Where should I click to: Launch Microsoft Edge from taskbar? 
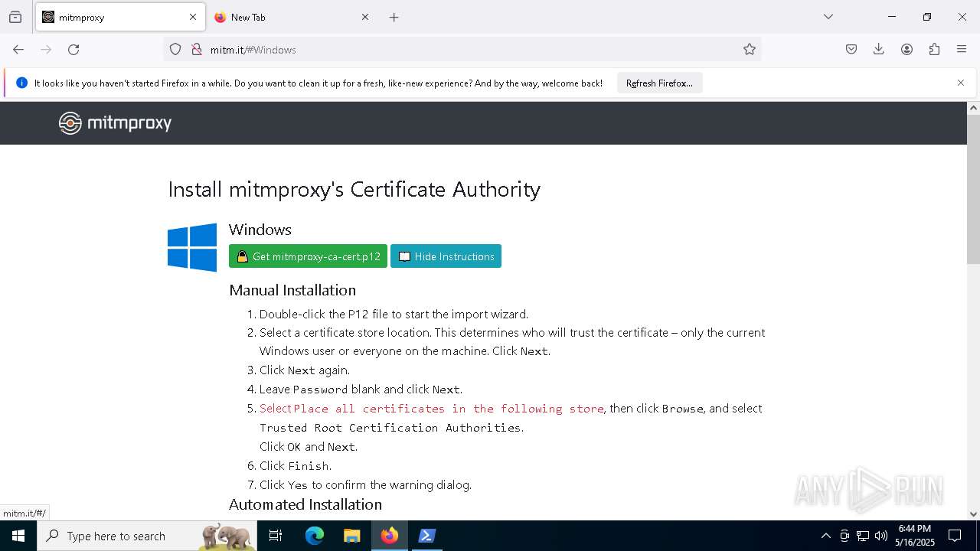coord(315,536)
